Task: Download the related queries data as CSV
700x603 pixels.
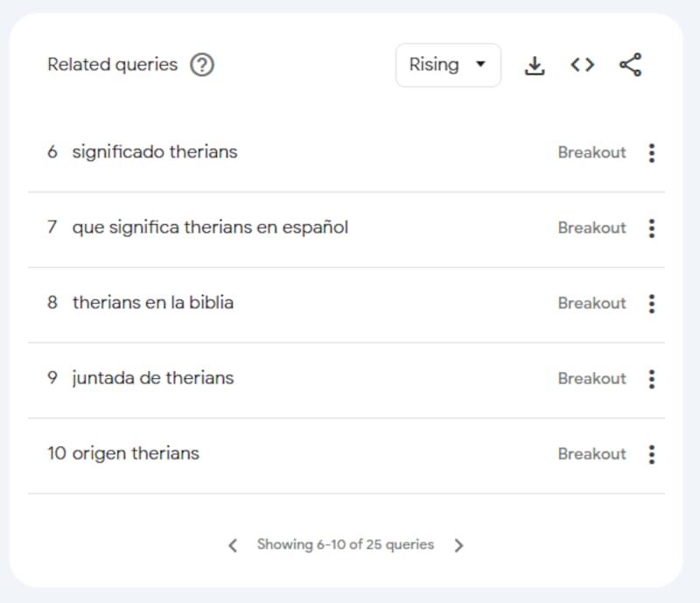Action: [x=534, y=65]
